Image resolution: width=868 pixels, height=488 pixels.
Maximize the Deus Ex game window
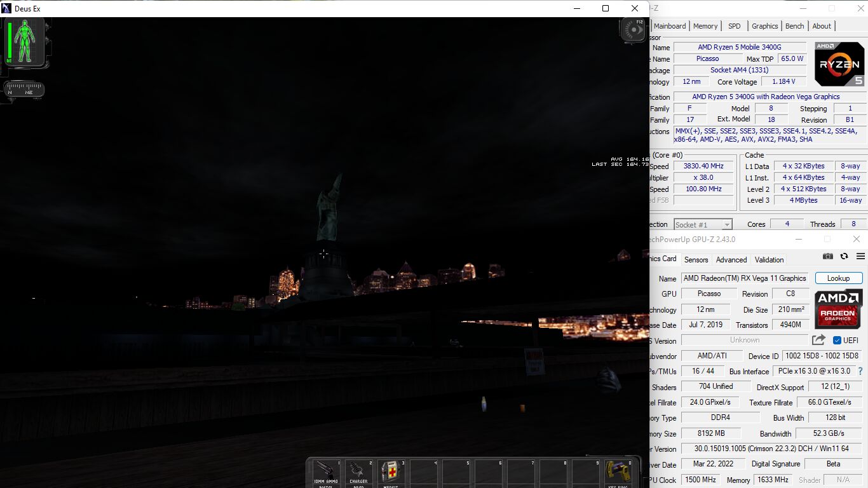point(606,8)
